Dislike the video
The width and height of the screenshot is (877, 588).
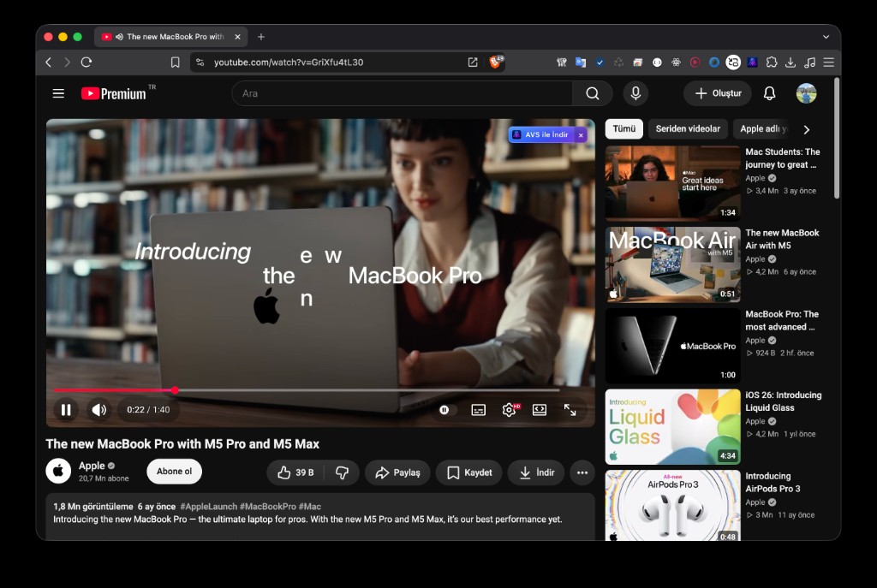(342, 472)
